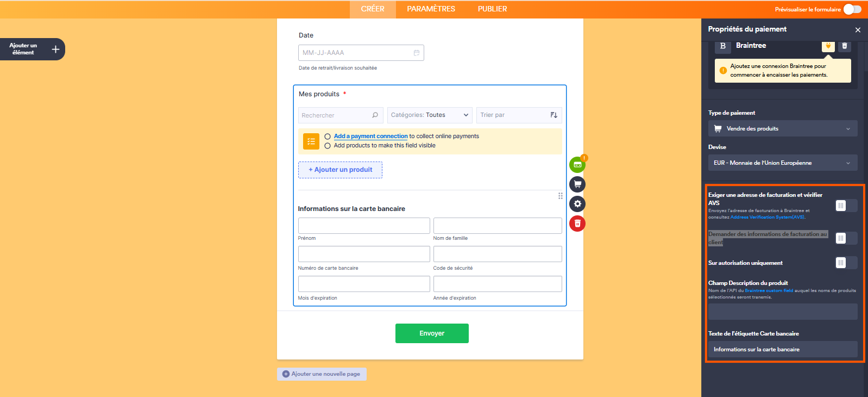Click the green payment settings card icon
The height and width of the screenshot is (397, 868).
tap(577, 165)
